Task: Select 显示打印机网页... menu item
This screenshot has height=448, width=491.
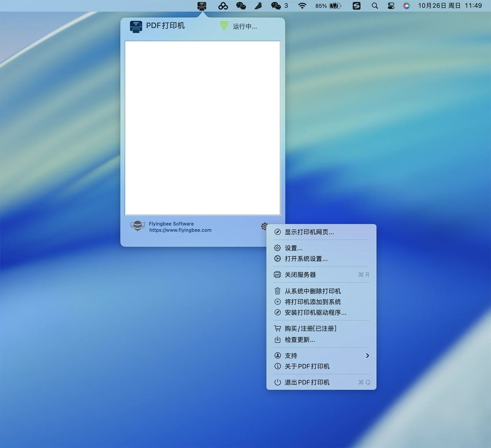Action: 309,232
